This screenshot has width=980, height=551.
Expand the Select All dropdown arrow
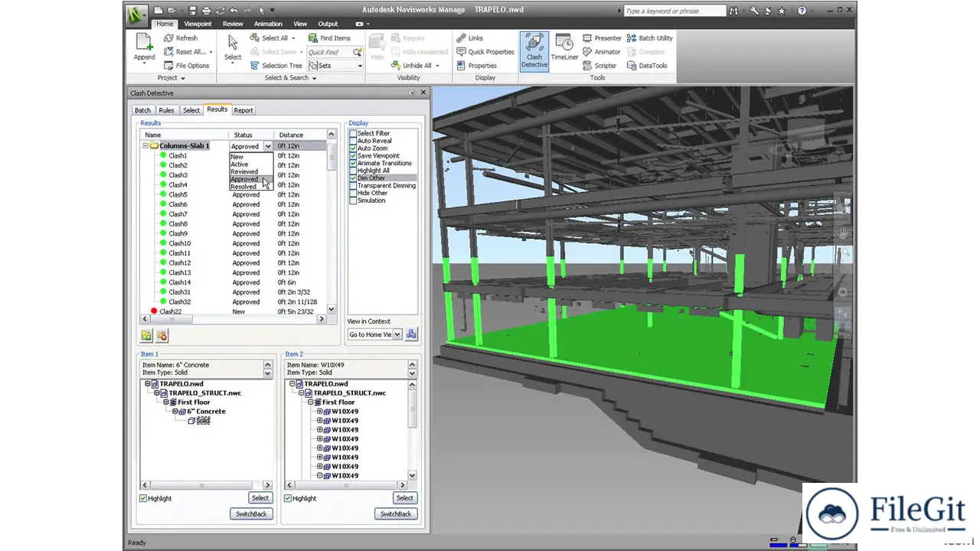pyautogui.click(x=292, y=38)
